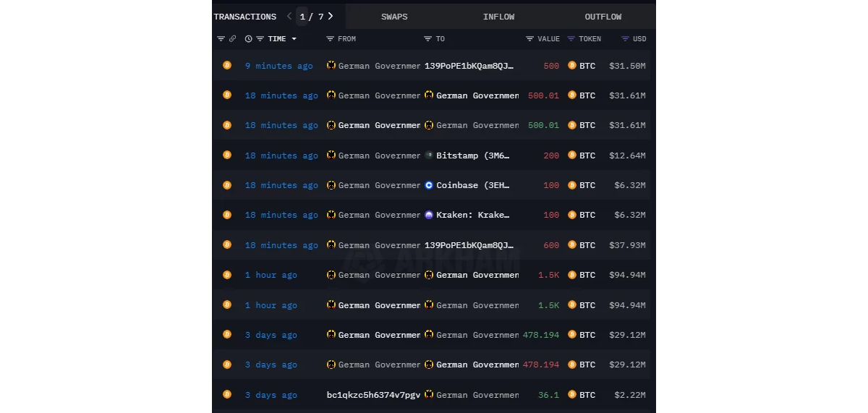This screenshot has height=413, width=868.
Task: Open the Coinbase (3EH... recipient entity
Action: tap(473, 185)
